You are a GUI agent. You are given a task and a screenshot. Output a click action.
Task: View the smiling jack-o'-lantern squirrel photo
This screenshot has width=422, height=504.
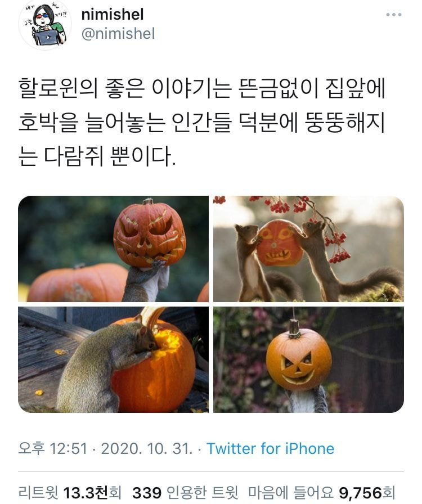[x=308, y=359]
